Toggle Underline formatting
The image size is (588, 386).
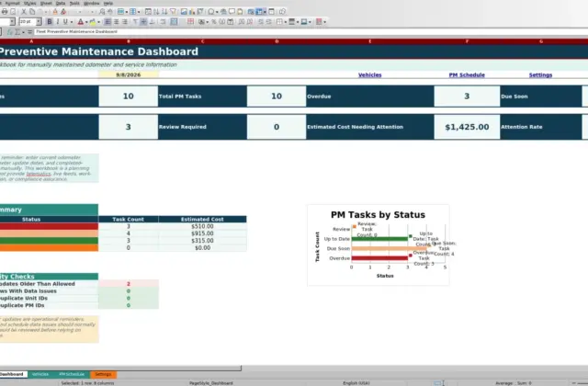pos(65,22)
